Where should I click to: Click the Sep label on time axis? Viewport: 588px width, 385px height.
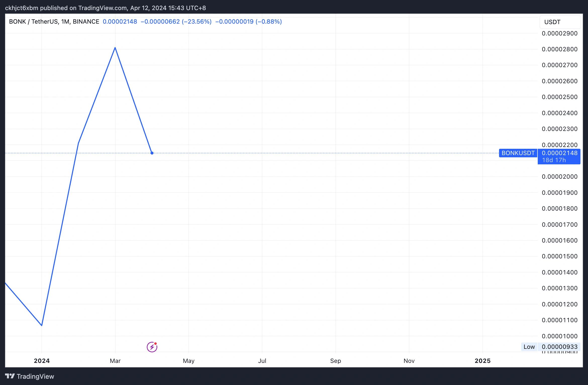click(x=335, y=361)
